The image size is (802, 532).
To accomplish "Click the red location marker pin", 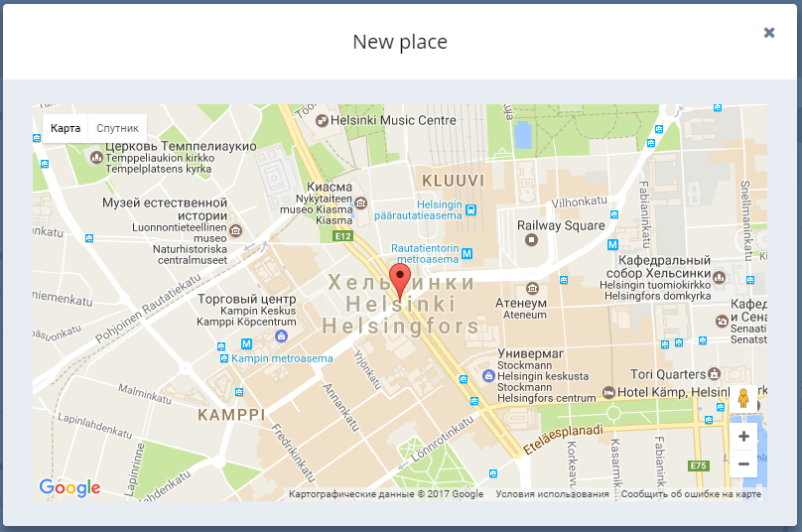I will pos(400,282).
